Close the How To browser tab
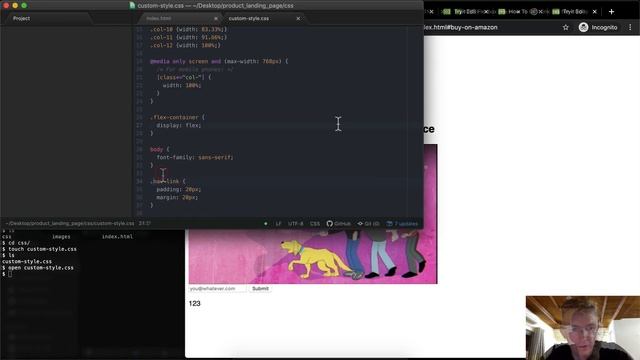Viewport: 640px width, 360px height. [541, 12]
